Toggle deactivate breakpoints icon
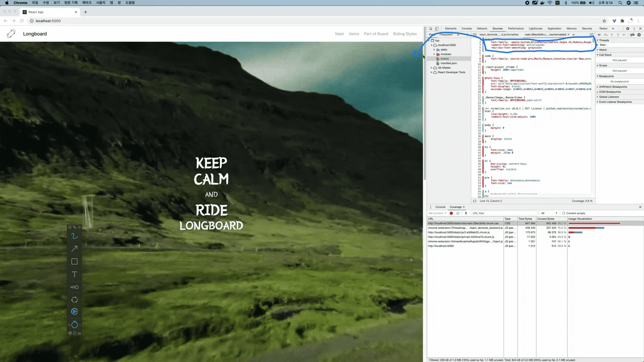This screenshot has width=644, height=362. pyautogui.click(x=632, y=35)
